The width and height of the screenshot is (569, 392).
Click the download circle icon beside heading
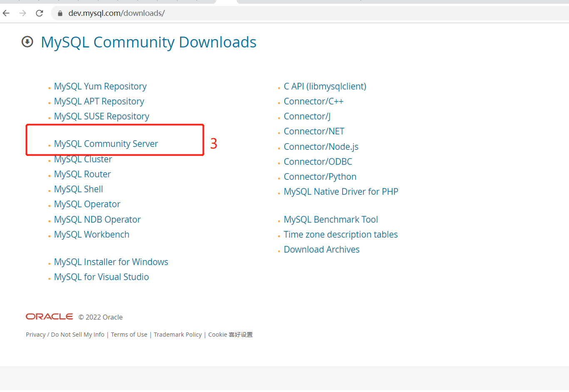(x=27, y=42)
